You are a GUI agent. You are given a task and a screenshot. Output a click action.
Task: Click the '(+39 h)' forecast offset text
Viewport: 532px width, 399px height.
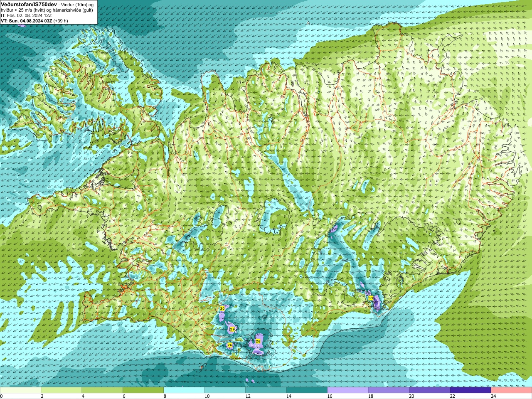click(61, 20)
